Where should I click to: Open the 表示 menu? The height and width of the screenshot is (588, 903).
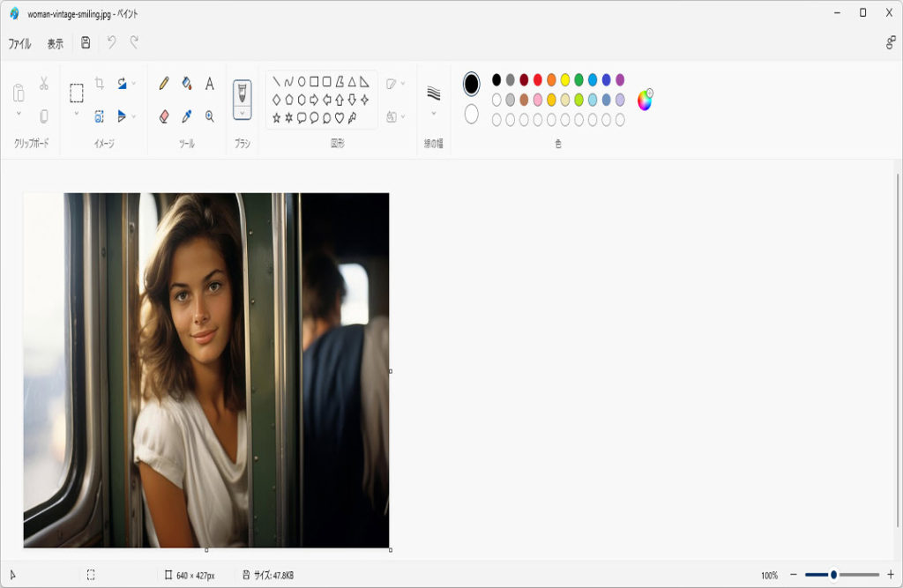[x=56, y=43]
